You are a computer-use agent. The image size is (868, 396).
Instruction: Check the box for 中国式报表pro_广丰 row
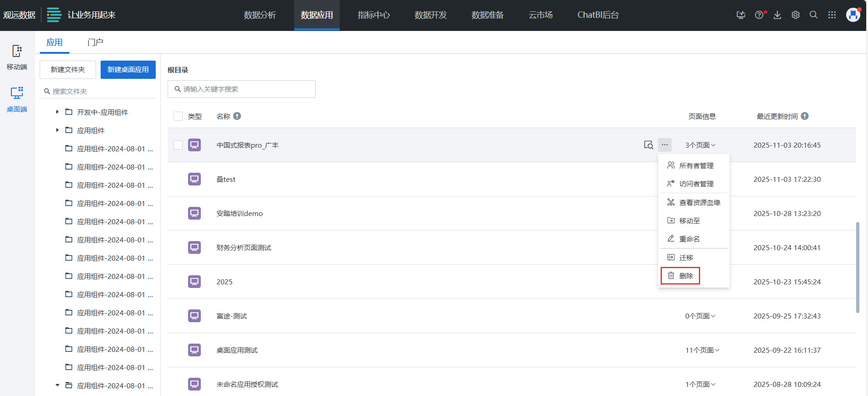(x=178, y=145)
